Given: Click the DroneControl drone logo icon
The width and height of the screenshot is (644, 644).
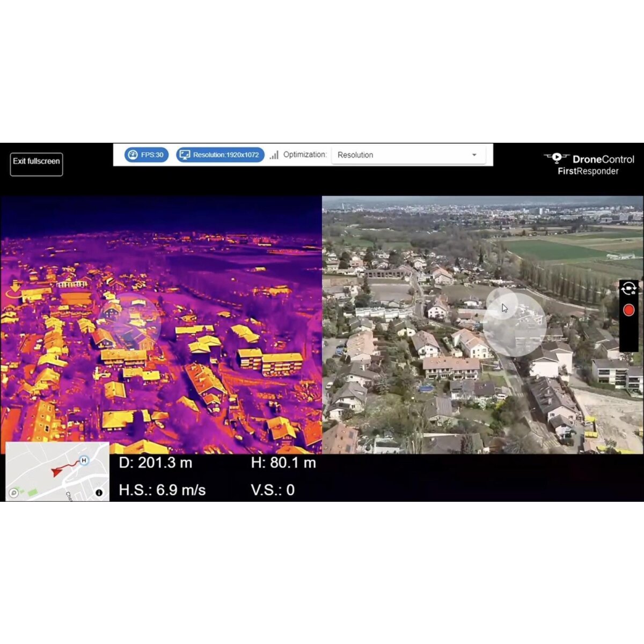Looking at the screenshot, I should point(557,158).
